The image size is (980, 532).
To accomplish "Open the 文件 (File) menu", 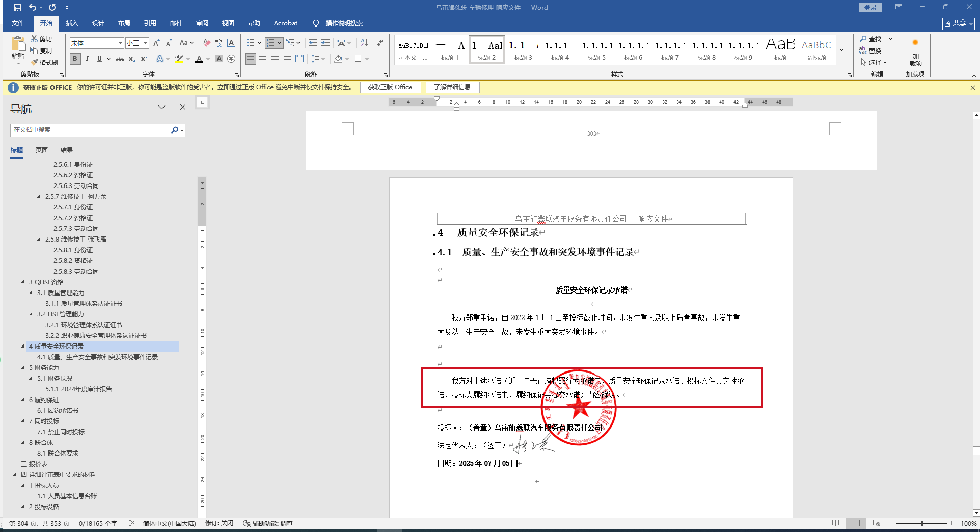I will click(18, 23).
